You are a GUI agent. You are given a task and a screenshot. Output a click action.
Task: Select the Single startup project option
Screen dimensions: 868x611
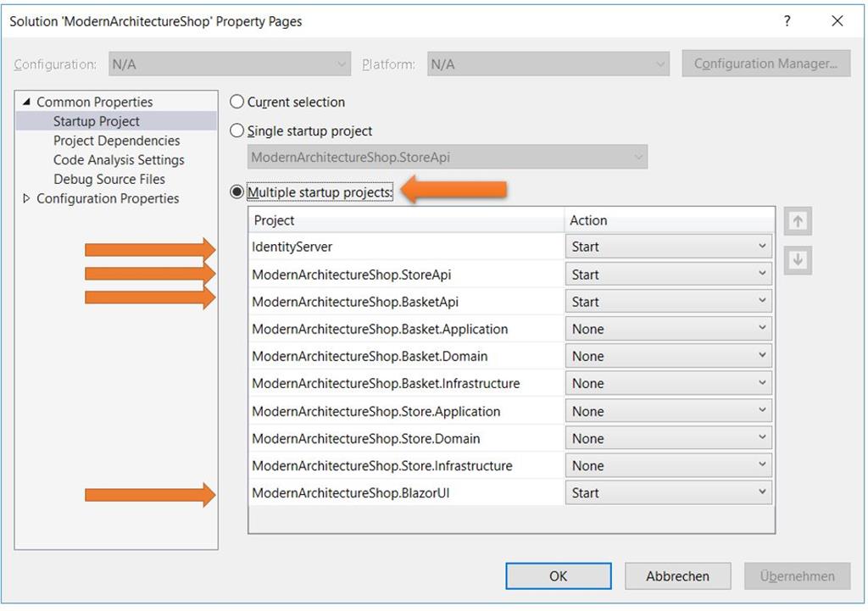(237, 131)
